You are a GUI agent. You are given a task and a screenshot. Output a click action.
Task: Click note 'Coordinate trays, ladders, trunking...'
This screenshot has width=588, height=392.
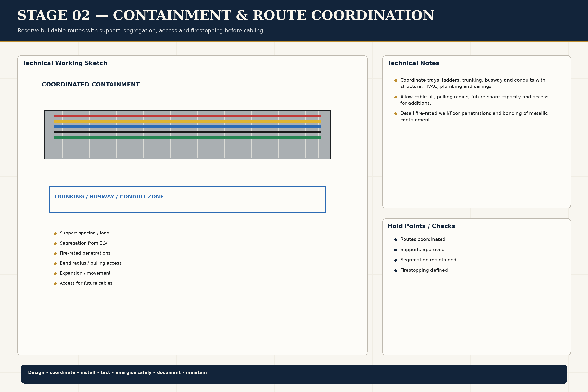470,83
